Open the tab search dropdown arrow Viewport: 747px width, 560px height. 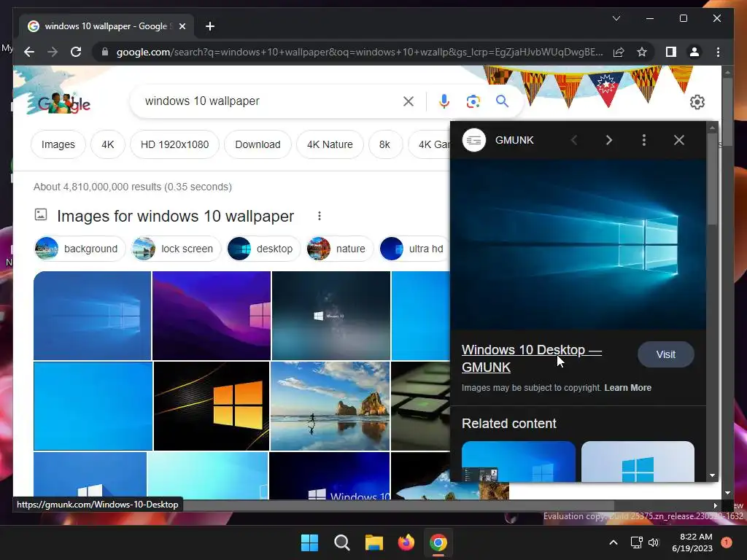coord(616,18)
